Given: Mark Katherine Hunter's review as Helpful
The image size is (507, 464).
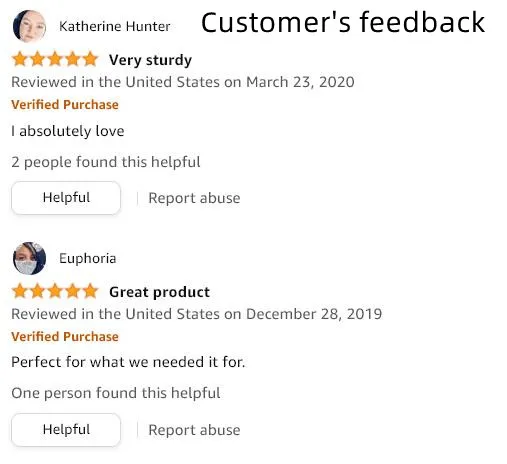Looking at the screenshot, I should point(66,198).
